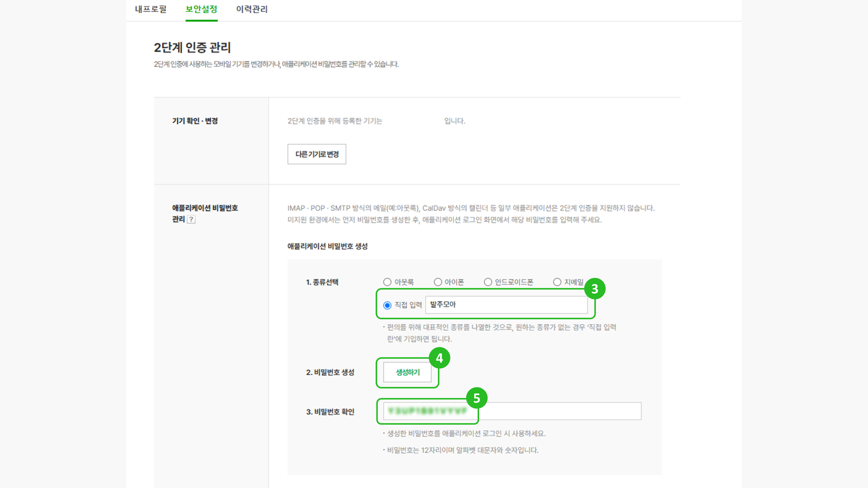
Task: Focus the 발주모아 text input field
Action: coord(506,305)
